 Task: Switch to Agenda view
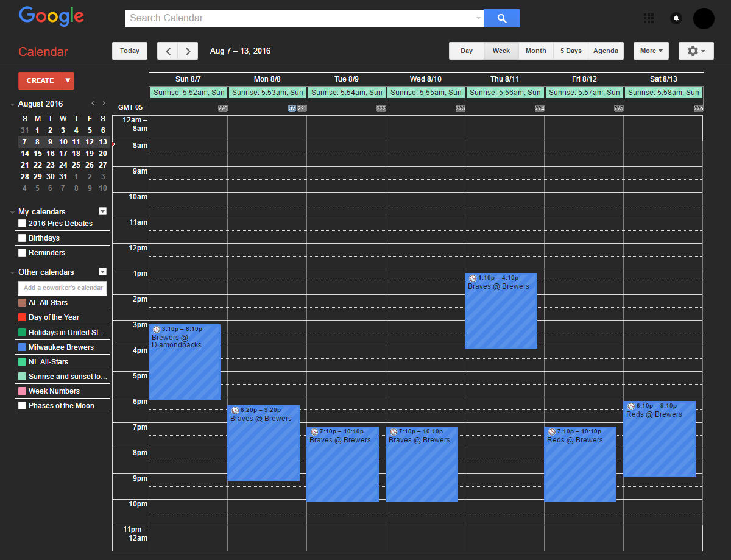click(x=606, y=51)
